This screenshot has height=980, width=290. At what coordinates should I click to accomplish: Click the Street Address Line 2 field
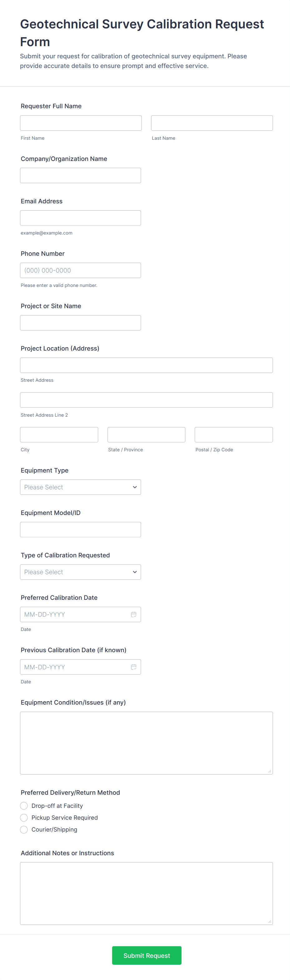click(x=146, y=400)
